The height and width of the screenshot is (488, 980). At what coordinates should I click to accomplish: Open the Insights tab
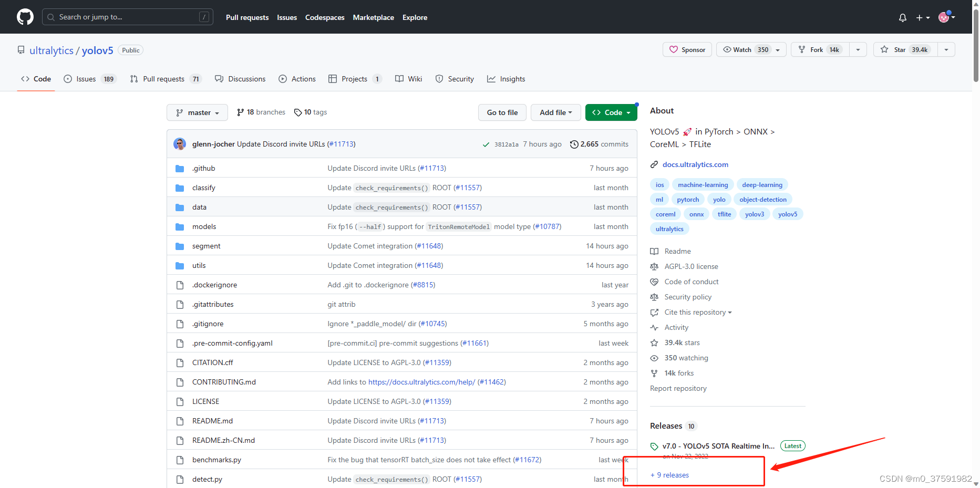506,79
